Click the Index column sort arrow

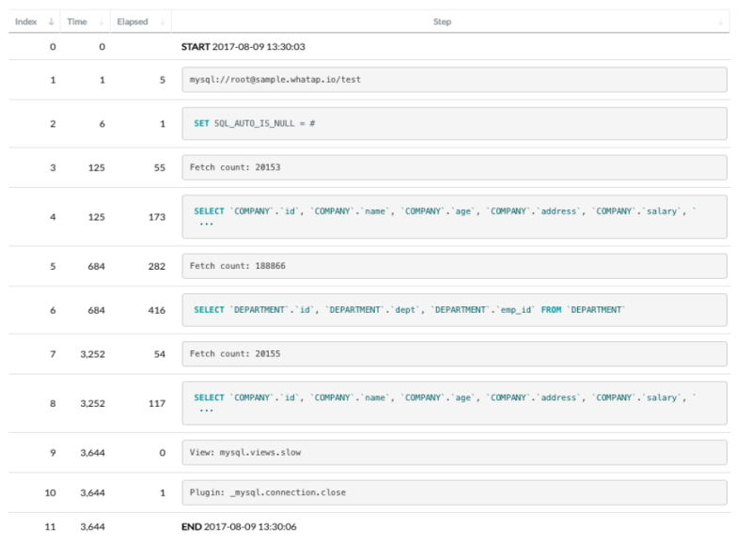[x=51, y=22]
